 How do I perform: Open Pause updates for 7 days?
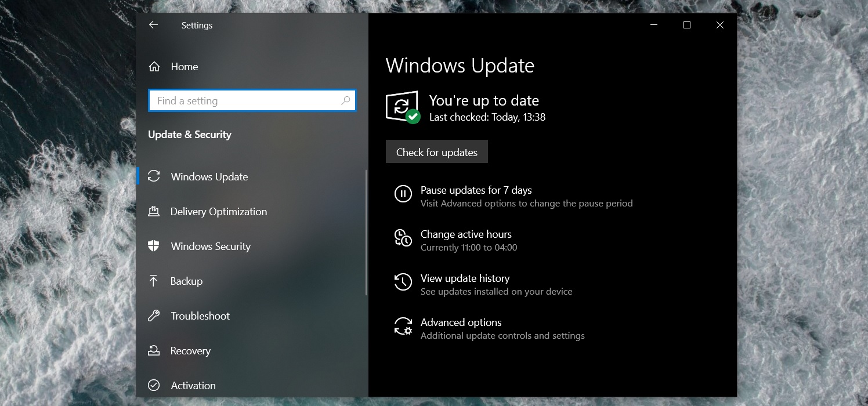click(476, 190)
